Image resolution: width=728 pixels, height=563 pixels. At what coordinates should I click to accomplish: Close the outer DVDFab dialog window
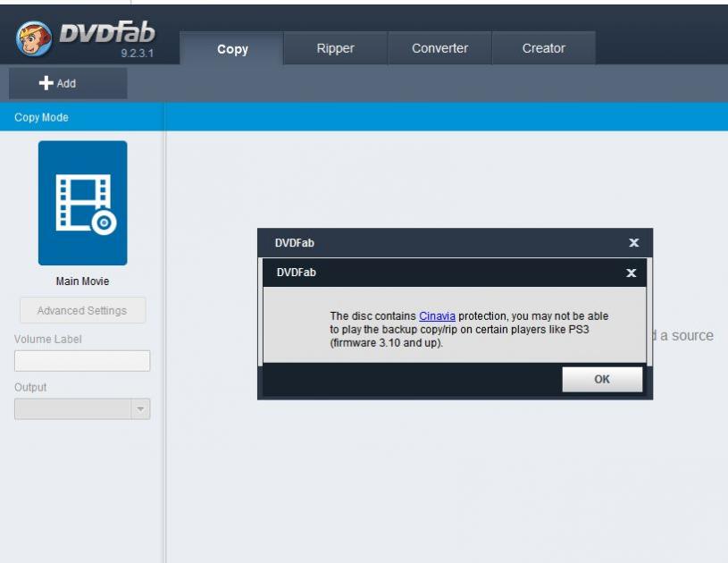pos(633,242)
